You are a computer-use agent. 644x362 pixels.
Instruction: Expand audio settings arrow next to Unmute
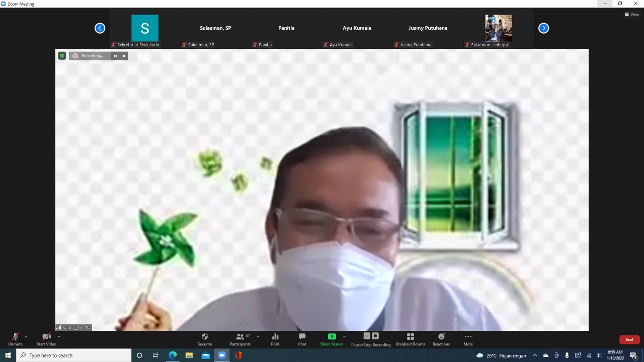click(x=26, y=336)
